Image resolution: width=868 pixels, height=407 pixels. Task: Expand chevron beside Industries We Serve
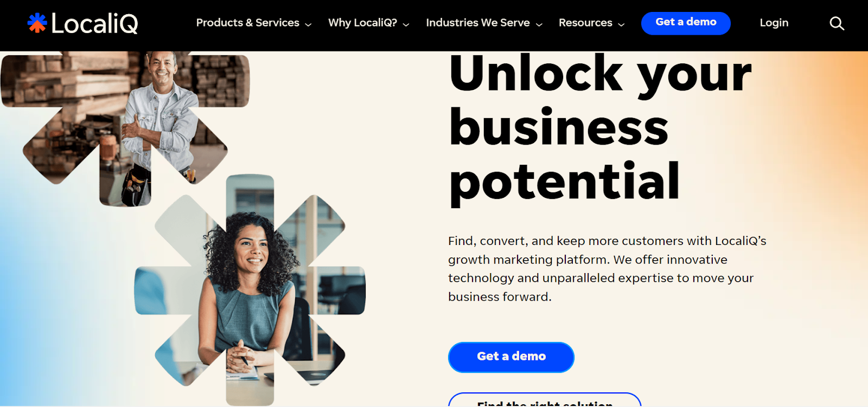point(539,24)
